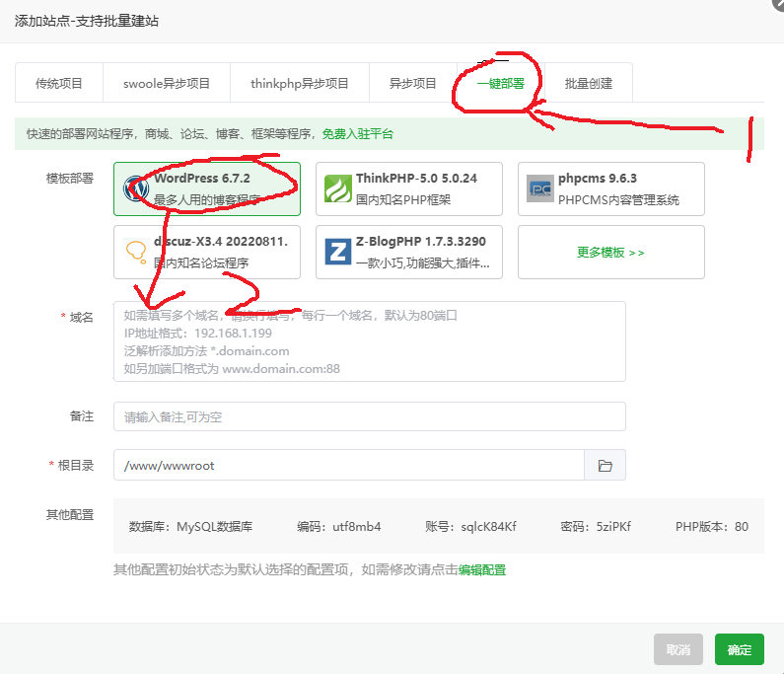
Task: Click the ThinkPHP-5.0 logo icon
Action: [x=338, y=188]
